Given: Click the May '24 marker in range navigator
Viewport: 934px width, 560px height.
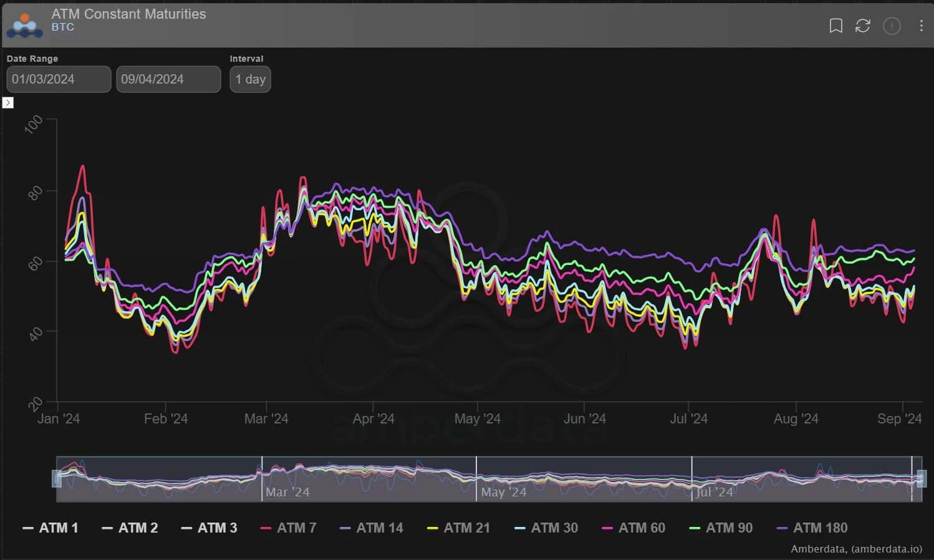Looking at the screenshot, I should [504, 492].
